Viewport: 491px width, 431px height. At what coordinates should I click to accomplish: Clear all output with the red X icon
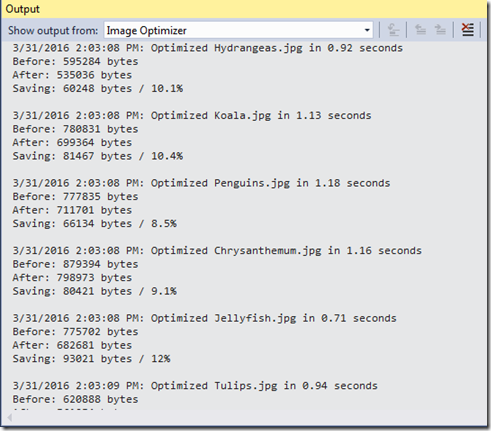click(x=468, y=30)
